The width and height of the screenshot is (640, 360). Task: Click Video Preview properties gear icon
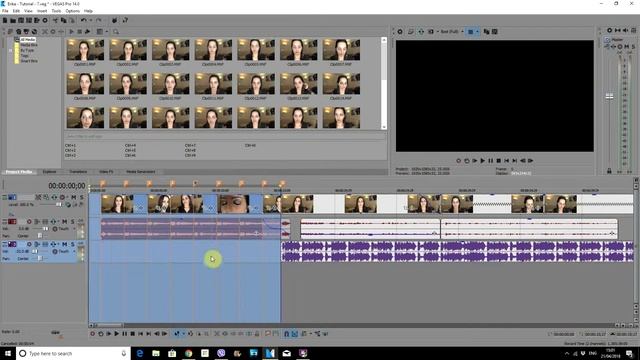400,31
